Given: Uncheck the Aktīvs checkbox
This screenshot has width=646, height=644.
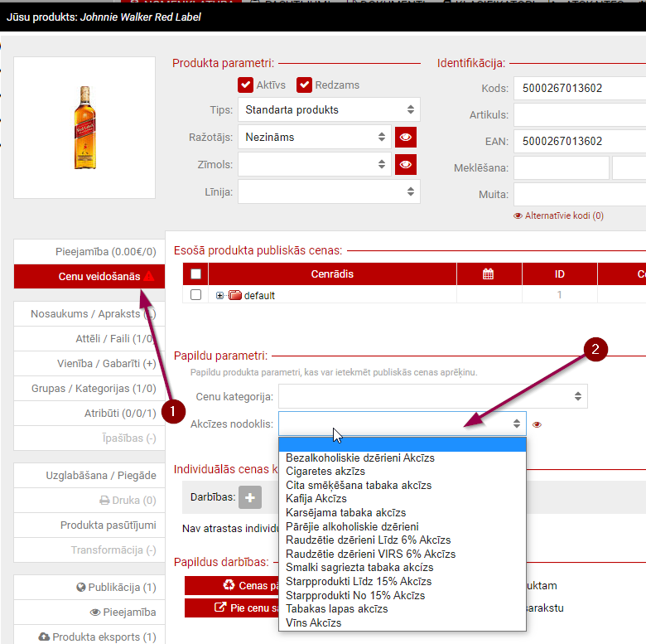Looking at the screenshot, I should pyautogui.click(x=245, y=85).
